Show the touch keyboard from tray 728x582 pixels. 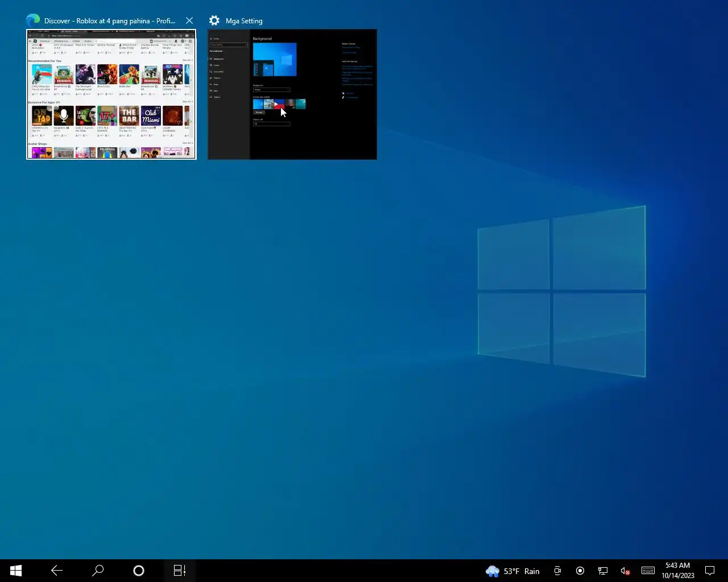coord(648,571)
